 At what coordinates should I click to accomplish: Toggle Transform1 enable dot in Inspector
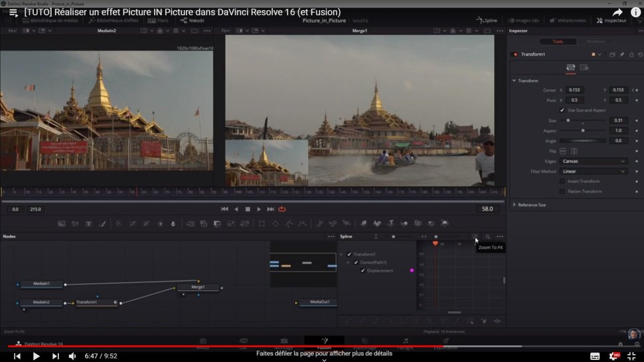pos(515,54)
